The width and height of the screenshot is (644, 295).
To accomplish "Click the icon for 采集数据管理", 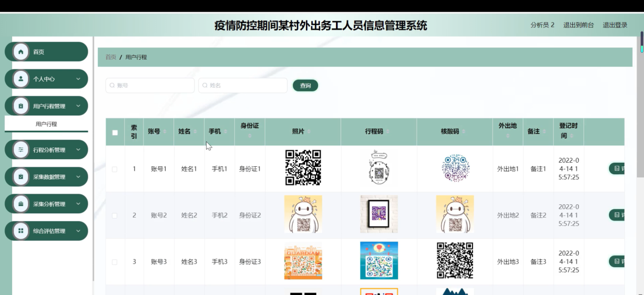I will click(21, 177).
